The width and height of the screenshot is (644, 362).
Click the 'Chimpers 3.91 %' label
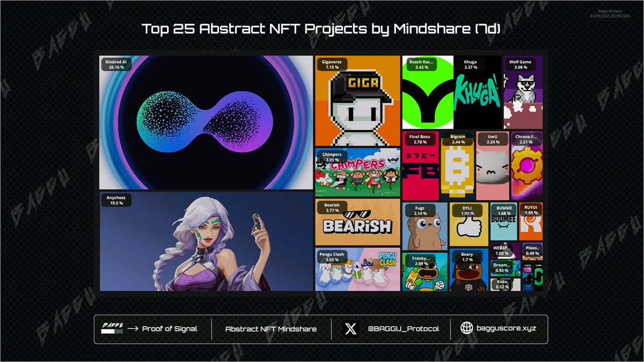pyautogui.click(x=332, y=157)
